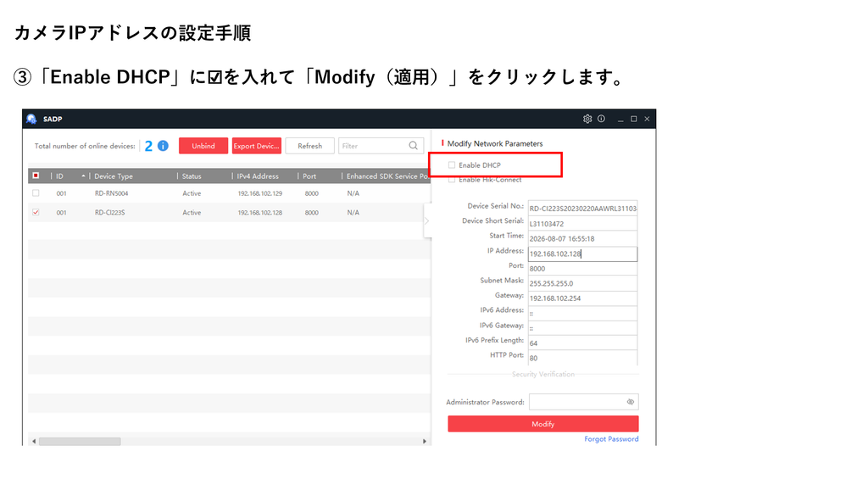Uncheck the RD-CI223S device row checkbox
Viewport: 868px width, 485px height.
(36, 212)
